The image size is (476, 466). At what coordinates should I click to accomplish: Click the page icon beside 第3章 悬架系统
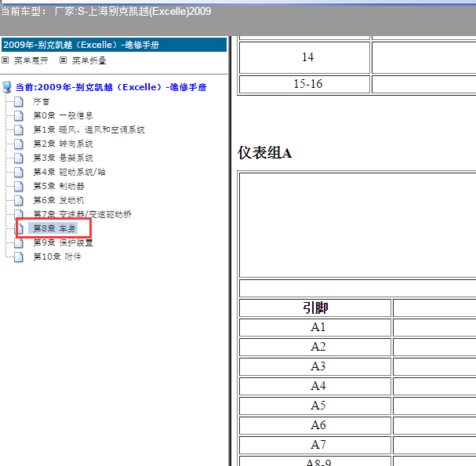click(x=19, y=158)
